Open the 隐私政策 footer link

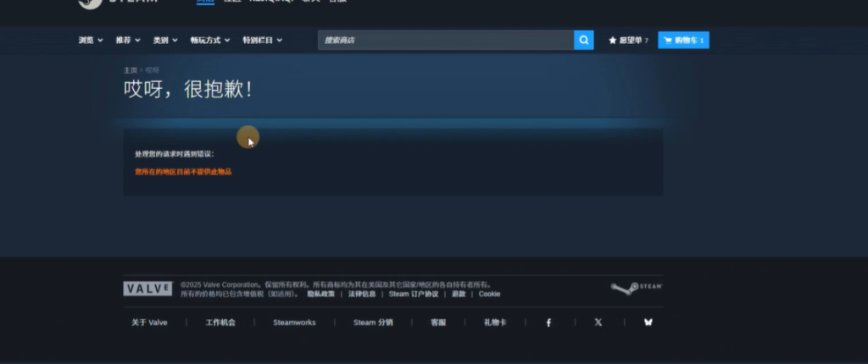click(320, 294)
